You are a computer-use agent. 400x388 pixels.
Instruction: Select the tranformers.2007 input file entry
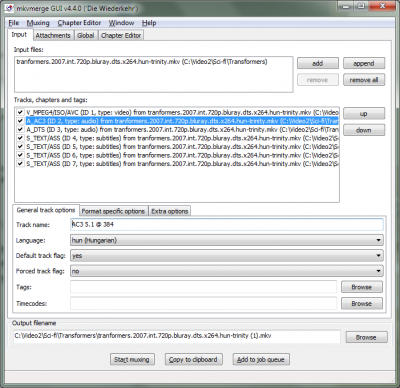[x=142, y=62]
